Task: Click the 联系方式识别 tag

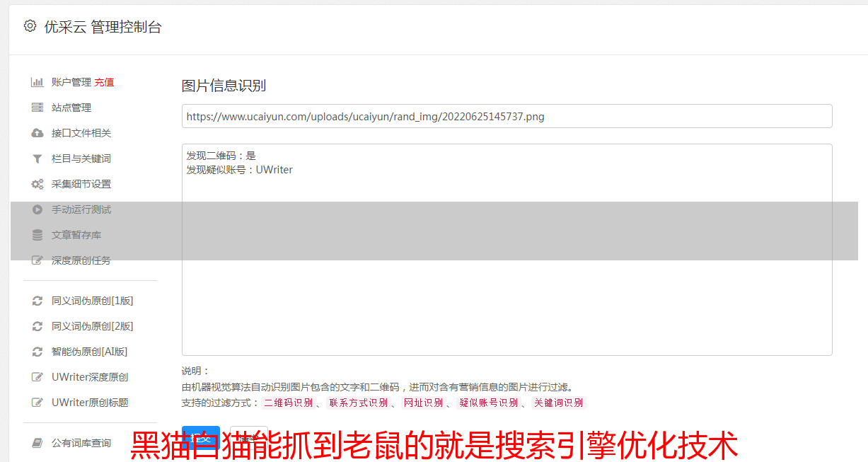Action: coord(359,403)
